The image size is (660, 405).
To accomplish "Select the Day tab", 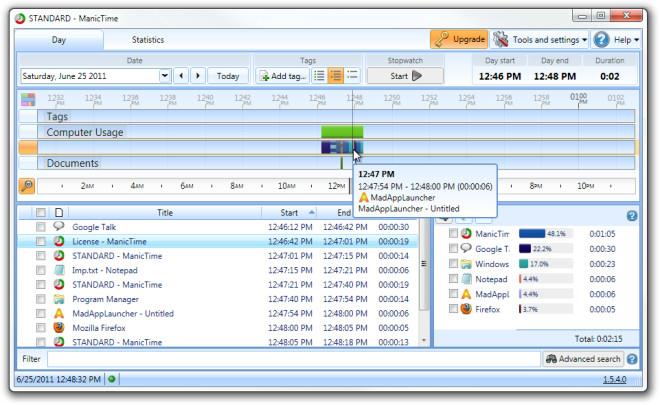I will pyautogui.click(x=58, y=40).
